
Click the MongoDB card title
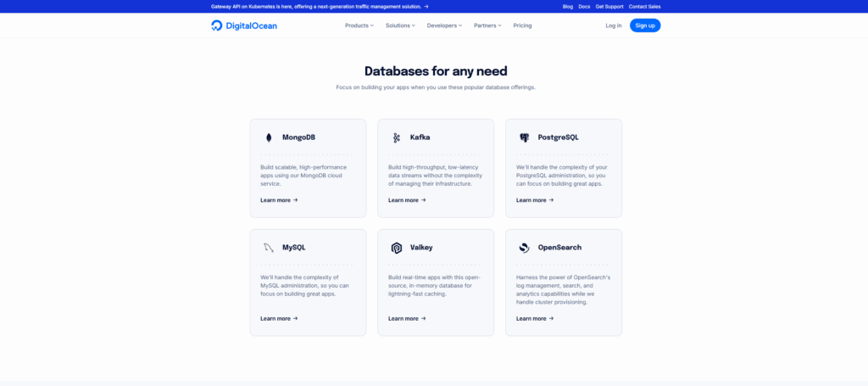[x=299, y=137]
